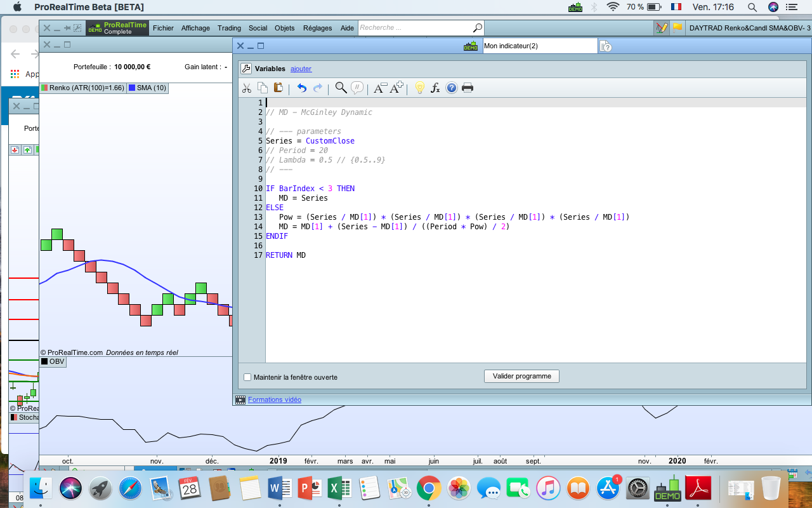Decrease editor font size
This screenshot has height=508, width=812.
point(379,88)
